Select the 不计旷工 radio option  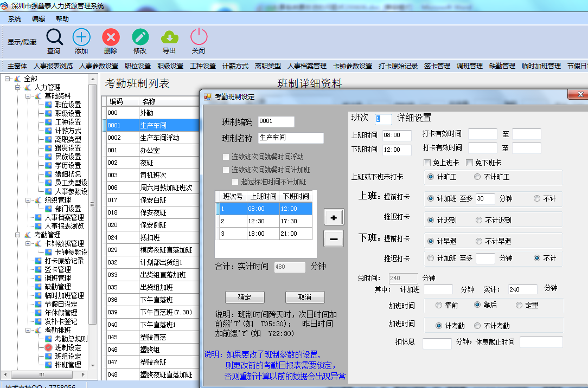tap(477, 177)
